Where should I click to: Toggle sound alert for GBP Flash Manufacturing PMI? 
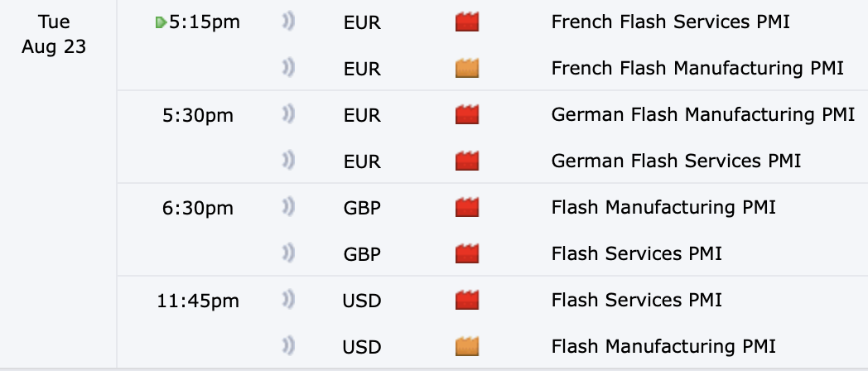(288, 207)
